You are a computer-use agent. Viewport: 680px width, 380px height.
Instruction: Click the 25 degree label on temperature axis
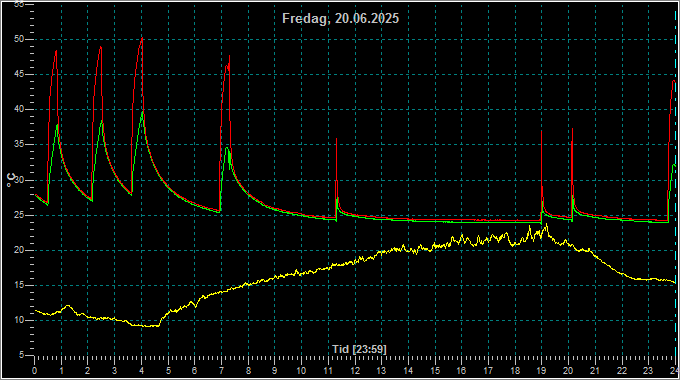pos(19,215)
